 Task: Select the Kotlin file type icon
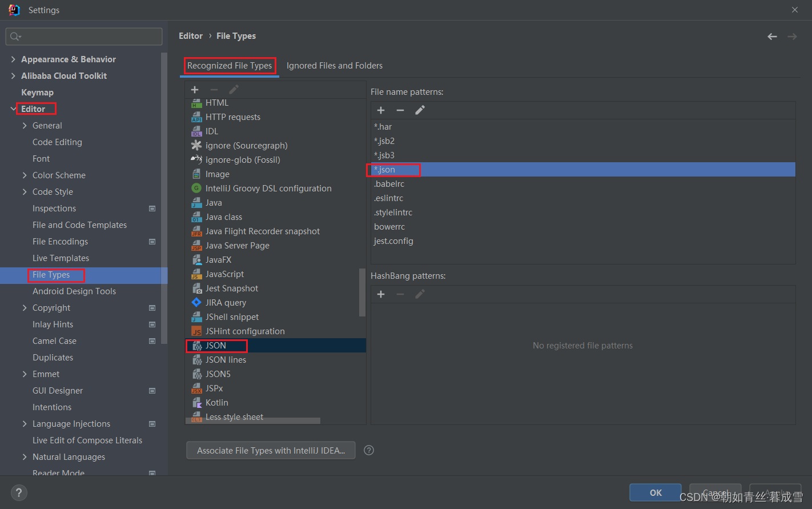[x=196, y=403]
